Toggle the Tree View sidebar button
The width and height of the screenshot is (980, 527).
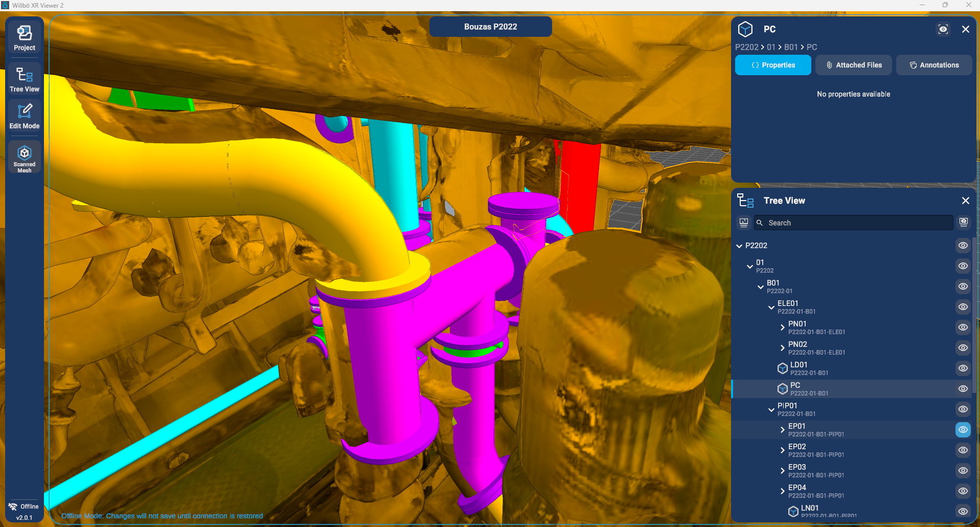pyautogui.click(x=25, y=79)
